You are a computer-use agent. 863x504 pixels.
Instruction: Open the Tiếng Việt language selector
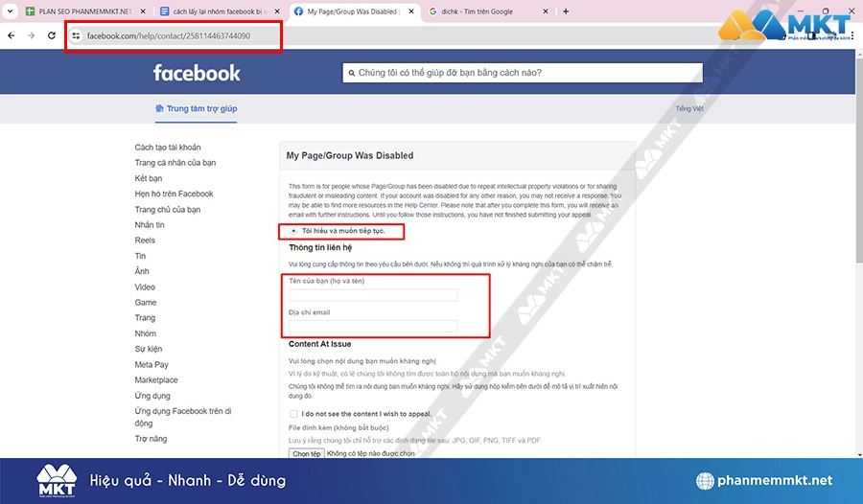point(689,108)
